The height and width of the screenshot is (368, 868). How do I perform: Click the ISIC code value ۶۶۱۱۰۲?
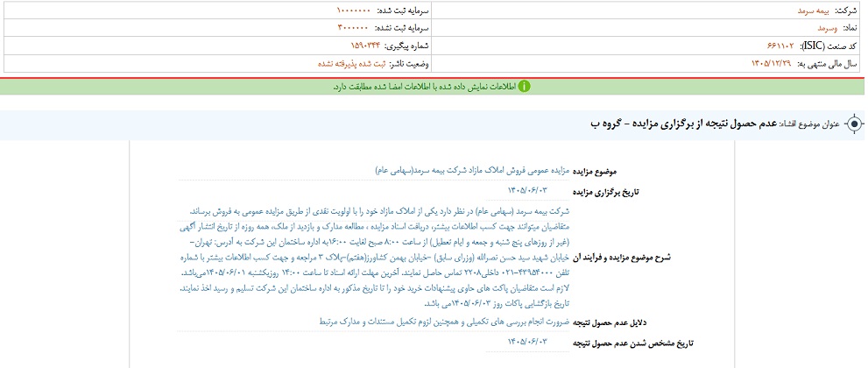[780, 46]
